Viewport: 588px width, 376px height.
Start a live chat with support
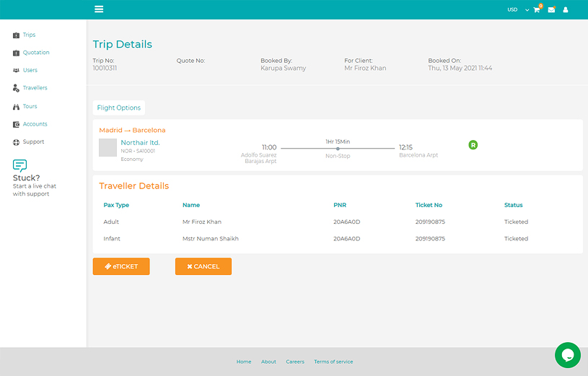(35, 190)
